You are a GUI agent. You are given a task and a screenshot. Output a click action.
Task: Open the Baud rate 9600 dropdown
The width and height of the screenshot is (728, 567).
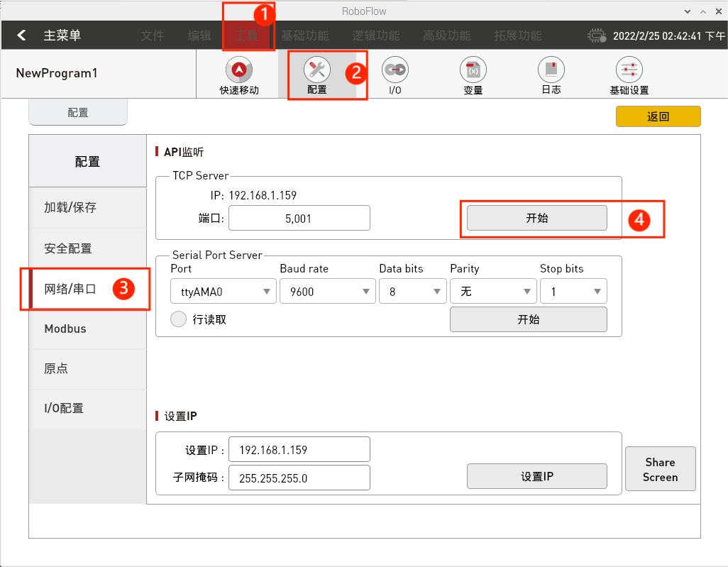(x=327, y=292)
